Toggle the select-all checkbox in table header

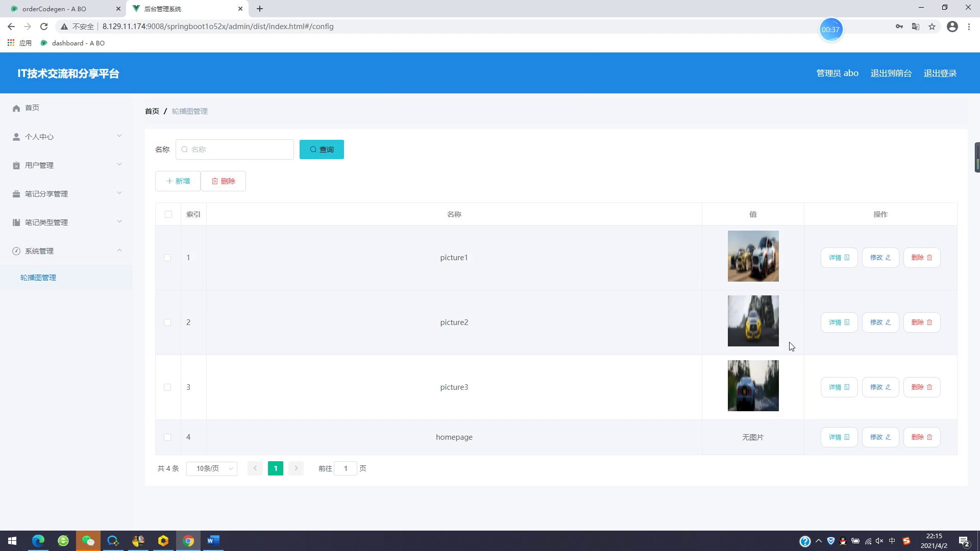(x=168, y=214)
